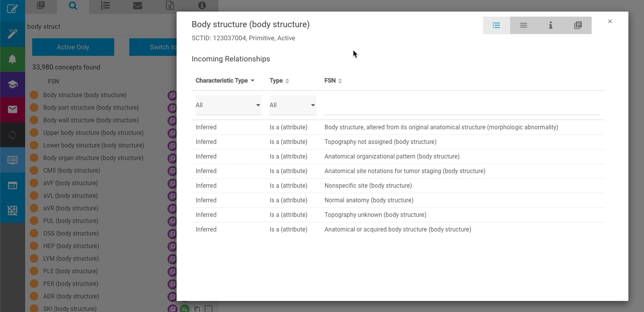Viewport: 644px width, 312px height.
Task: Switch to the spreadsheet file tab
Action: click(170, 6)
